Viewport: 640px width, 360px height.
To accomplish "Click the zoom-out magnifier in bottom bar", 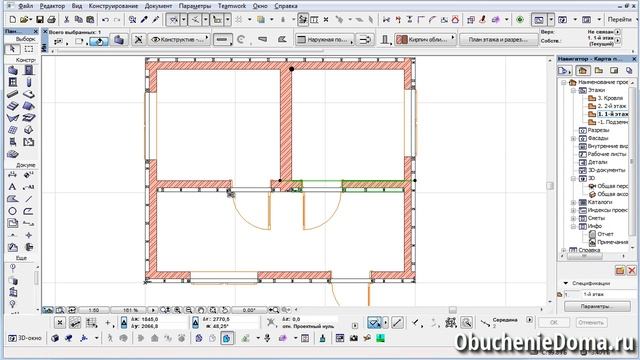I will [189, 310].
